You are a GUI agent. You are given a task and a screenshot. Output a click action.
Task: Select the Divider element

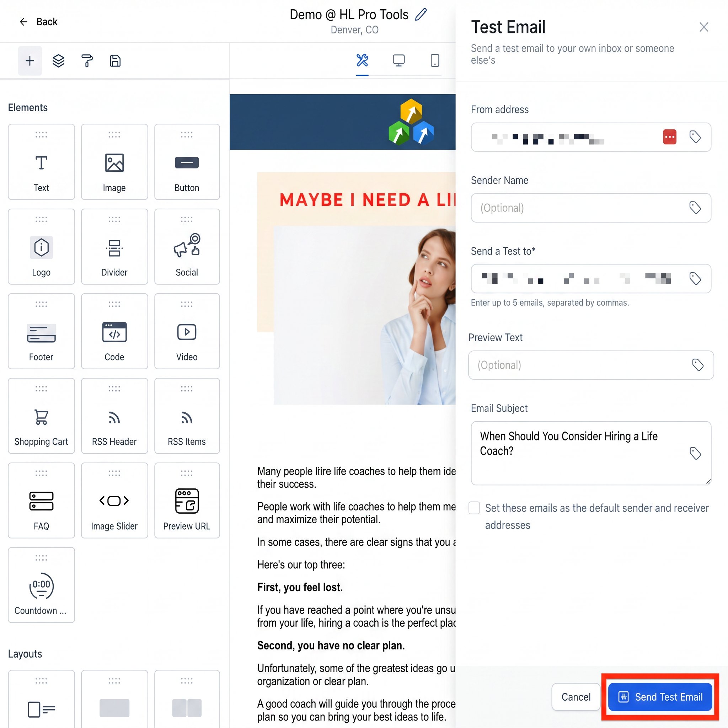point(114,247)
